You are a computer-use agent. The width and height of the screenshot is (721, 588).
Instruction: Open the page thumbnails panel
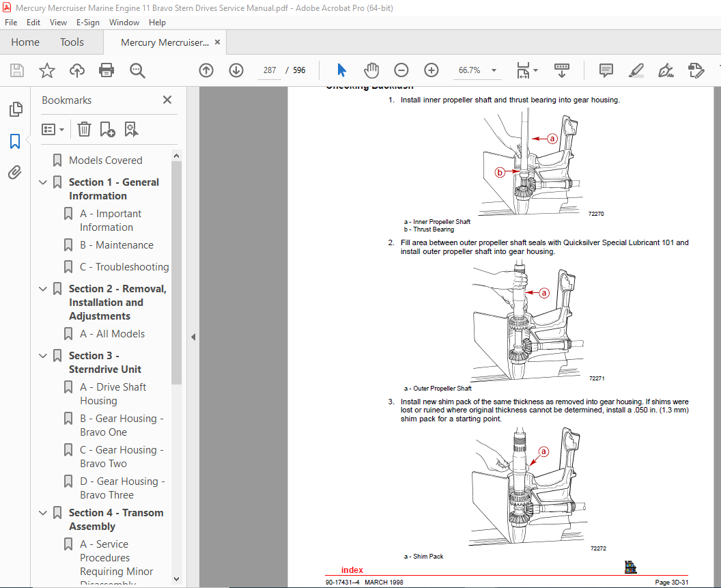pyautogui.click(x=15, y=109)
